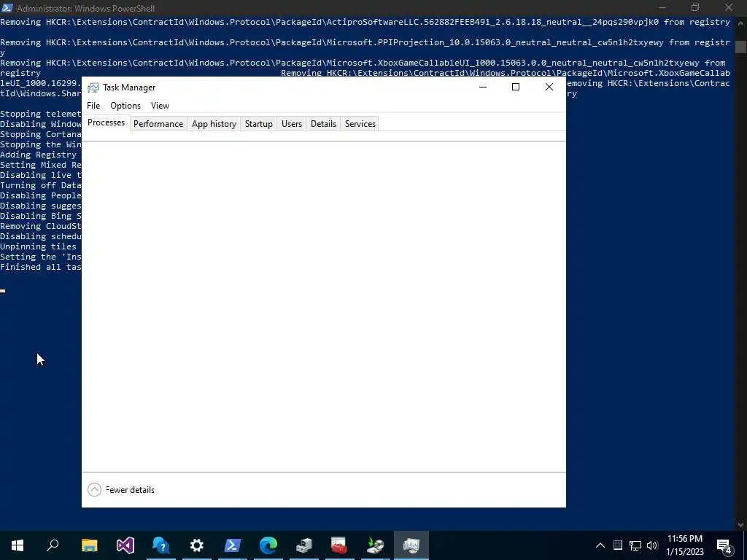
Task: Click the Show desktop strip
Action: pyautogui.click(x=745, y=545)
